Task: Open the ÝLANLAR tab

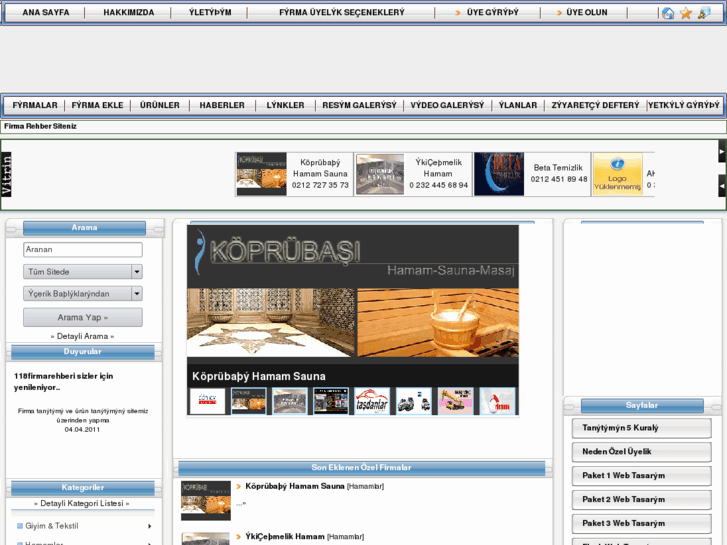Action: [518, 105]
